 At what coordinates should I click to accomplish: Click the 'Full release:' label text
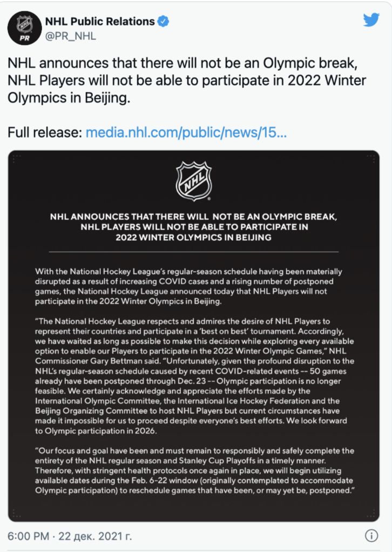click(45, 132)
